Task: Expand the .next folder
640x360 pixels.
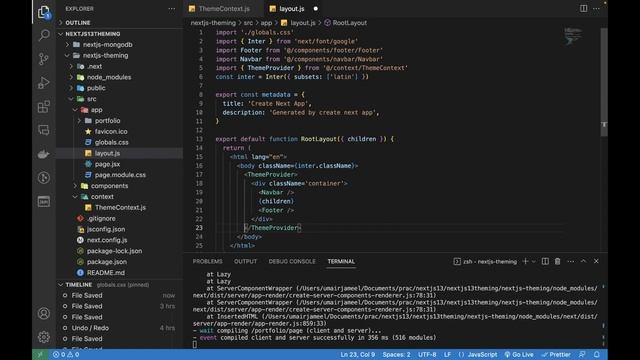Action: (94, 66)
